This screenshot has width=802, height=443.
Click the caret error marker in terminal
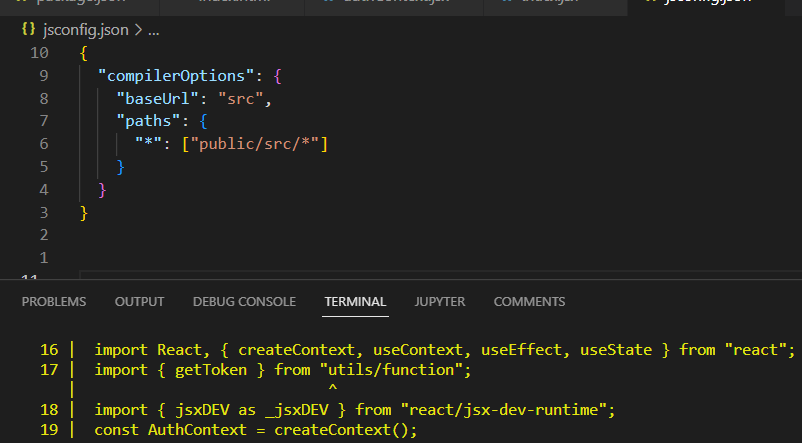click(332, 389)
